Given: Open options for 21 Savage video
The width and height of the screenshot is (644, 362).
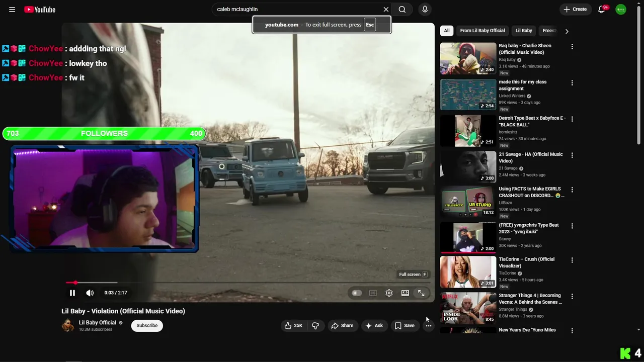Looking at the screenshot, I should pos(572,155).
